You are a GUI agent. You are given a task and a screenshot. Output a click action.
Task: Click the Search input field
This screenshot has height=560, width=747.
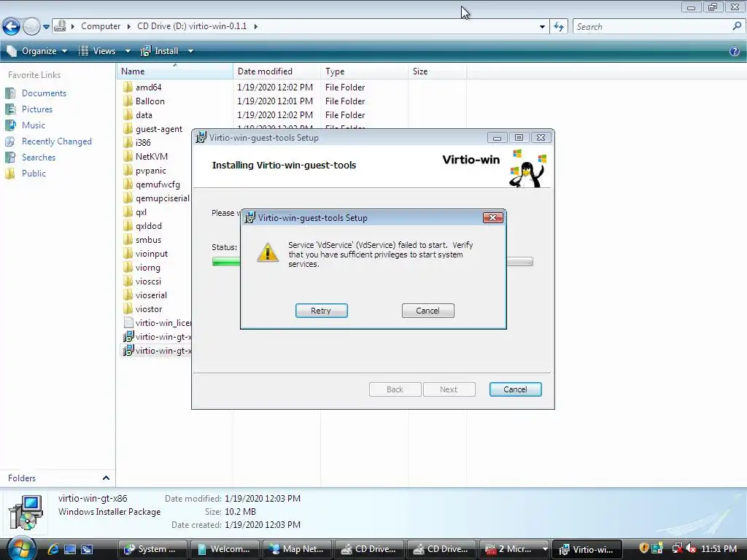pos(651,27)
